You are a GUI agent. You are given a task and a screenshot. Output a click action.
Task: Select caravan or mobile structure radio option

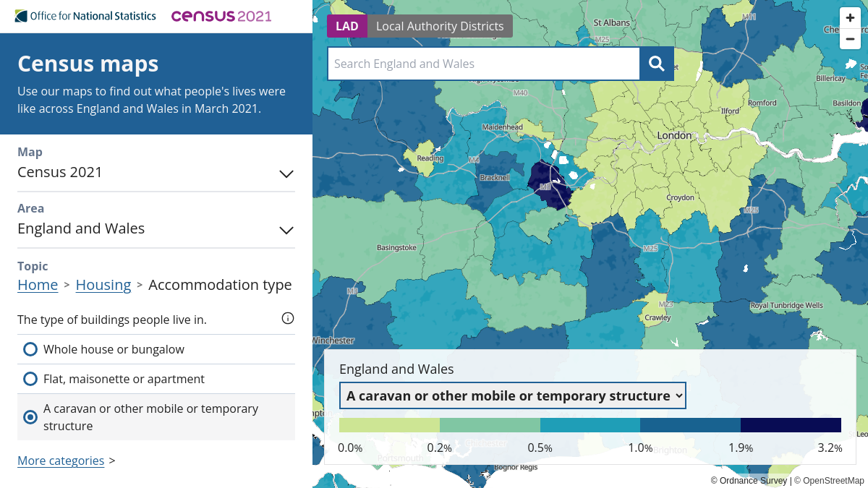click(156, 417)
